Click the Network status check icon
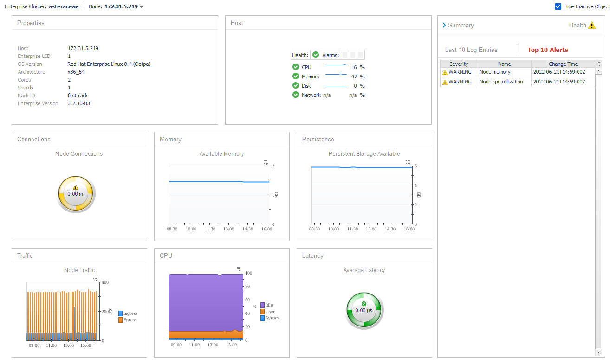 [x=296, y=95]
